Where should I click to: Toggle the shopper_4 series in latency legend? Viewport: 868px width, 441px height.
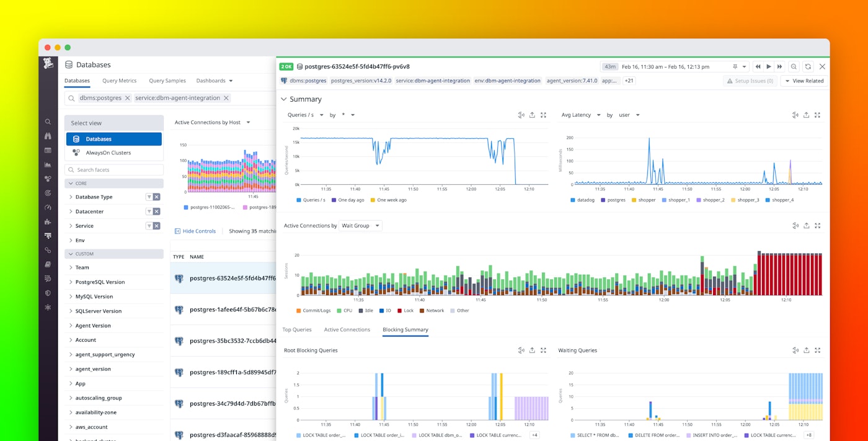click(x=781, y=200)
